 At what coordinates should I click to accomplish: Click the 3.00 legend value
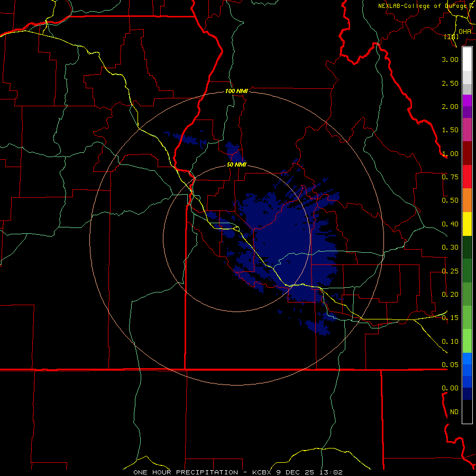tap(450, 59)
